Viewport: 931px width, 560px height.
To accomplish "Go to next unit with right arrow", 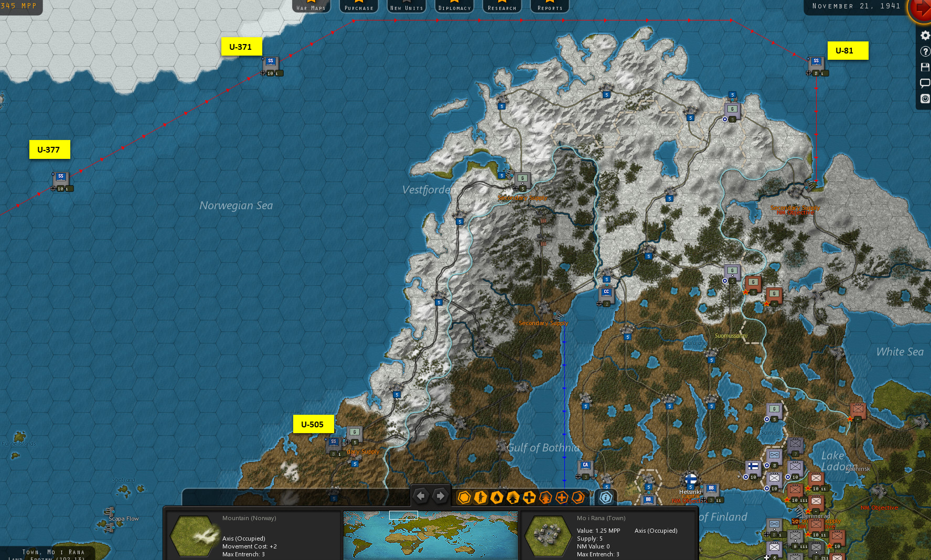I will pos(441,496).
